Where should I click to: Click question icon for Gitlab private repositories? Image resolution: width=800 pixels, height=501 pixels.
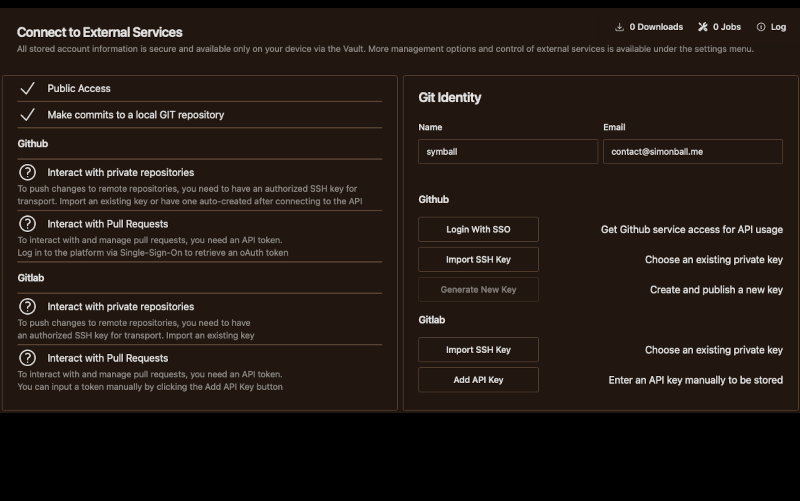tap(28, 306)
